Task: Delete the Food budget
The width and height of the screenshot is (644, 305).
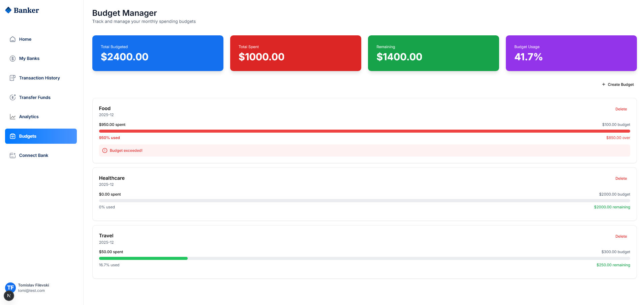Action: [621, 109]
